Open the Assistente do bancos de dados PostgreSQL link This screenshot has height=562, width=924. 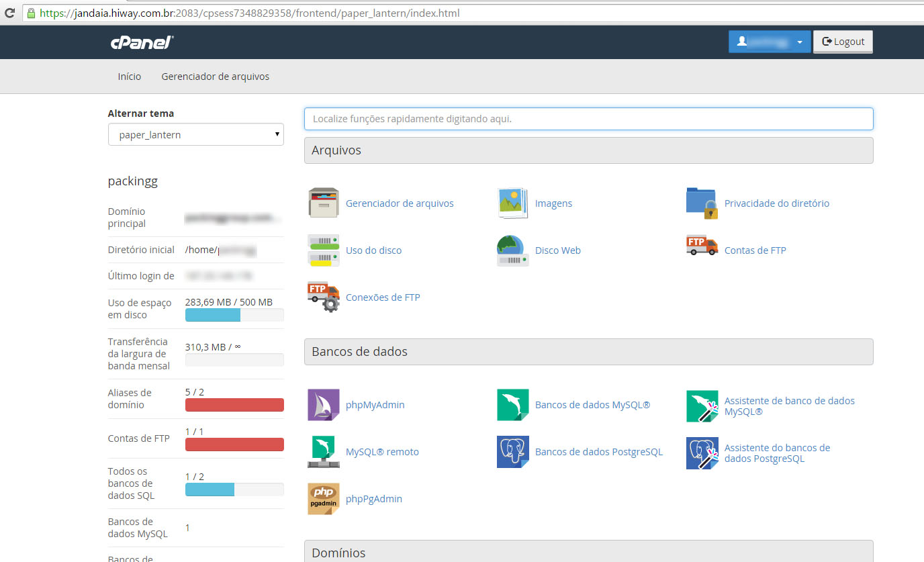pyautogui.click(x=778, y=453)
